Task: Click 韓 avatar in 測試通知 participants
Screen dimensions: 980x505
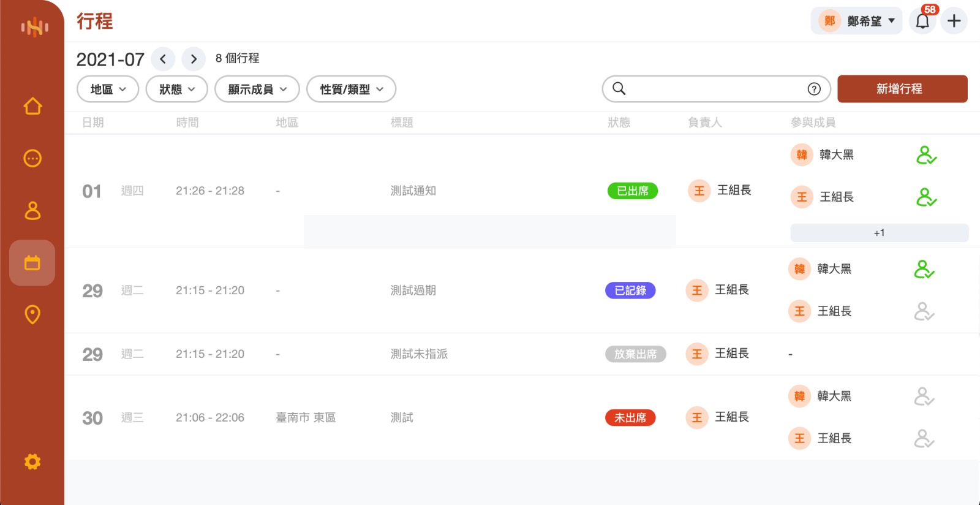Action: pos(802,155)
